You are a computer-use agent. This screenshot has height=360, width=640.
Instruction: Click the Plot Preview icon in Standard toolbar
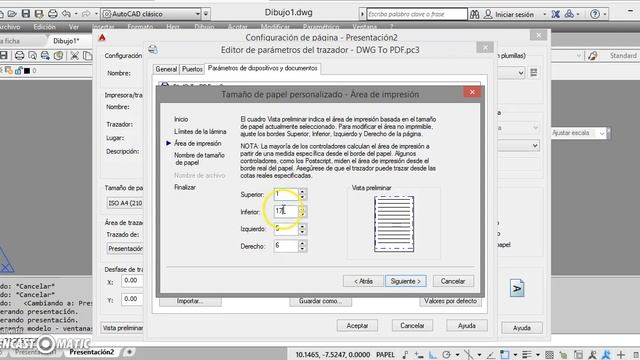click(x=32, y=56)
